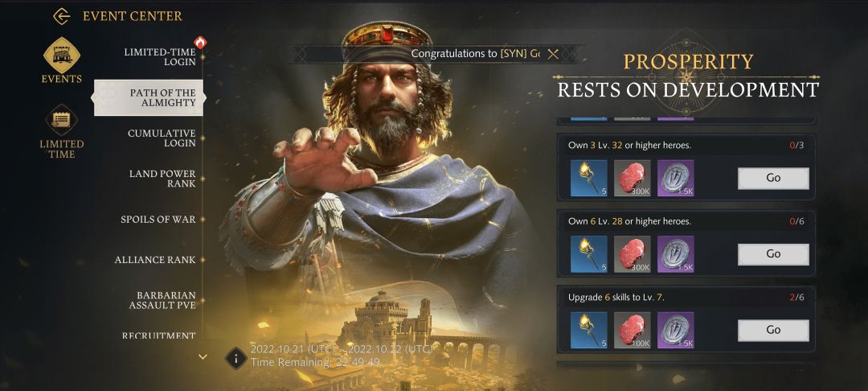Image resolution: width=868 pixels, height=391 pixels.
Task: Tap silver coin reward in skills upgrade quest
Action: point(675,330)
